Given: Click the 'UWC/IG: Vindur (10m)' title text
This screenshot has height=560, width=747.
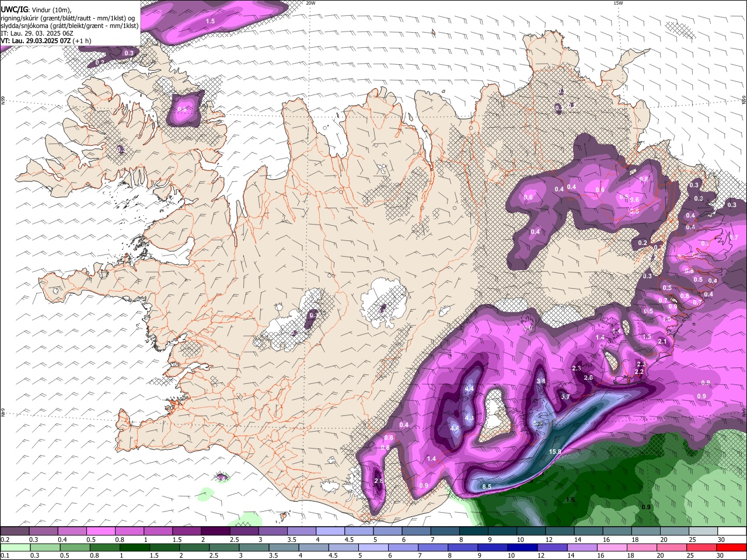Looking at the screenshot, I should click(x=36, y=10).
